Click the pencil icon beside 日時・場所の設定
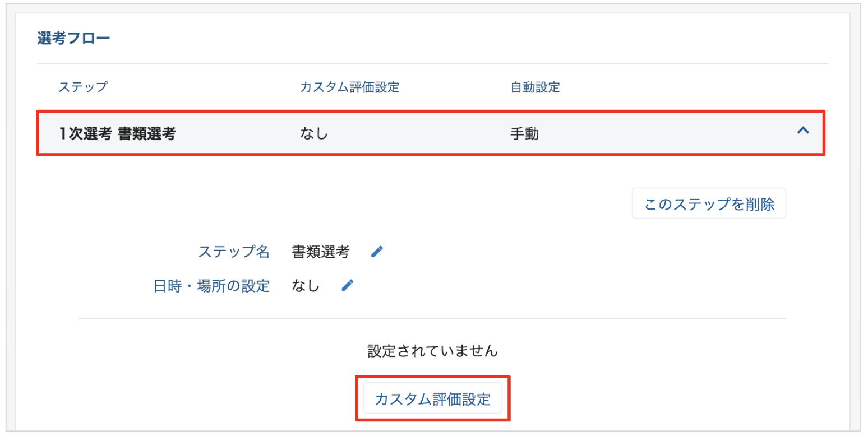This screenshot has width=868, height=436. tap(348, 286)
